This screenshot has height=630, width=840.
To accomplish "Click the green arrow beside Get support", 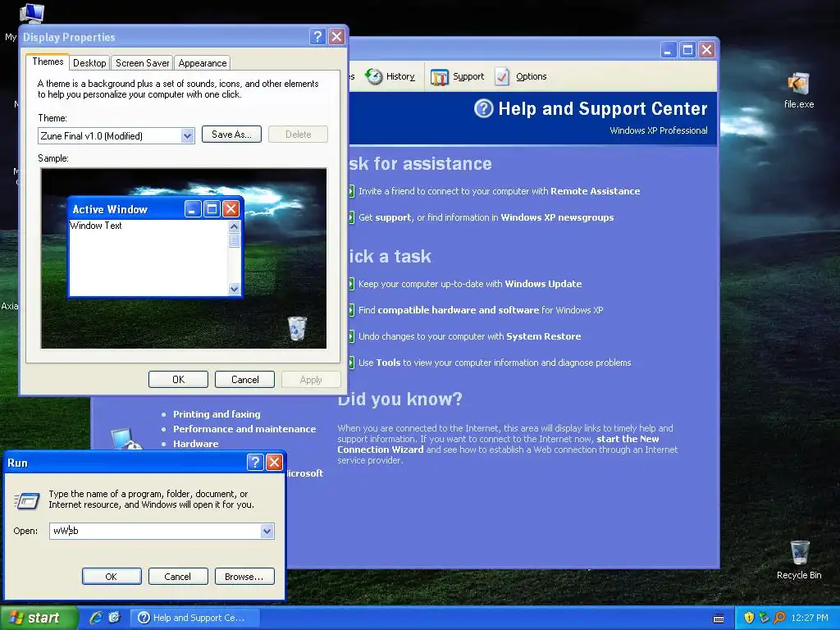I will coord(351,217).
